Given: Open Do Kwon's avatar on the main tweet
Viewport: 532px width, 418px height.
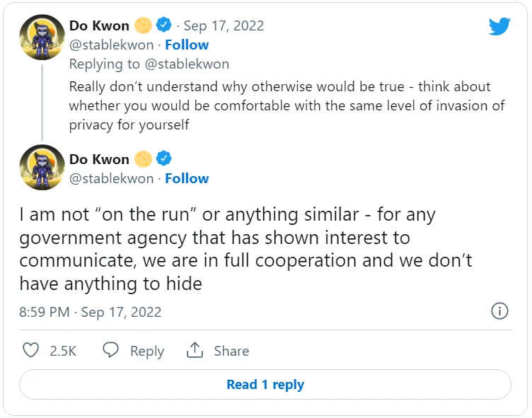Looking at the screenshot, I should click(x=42, y=168).
